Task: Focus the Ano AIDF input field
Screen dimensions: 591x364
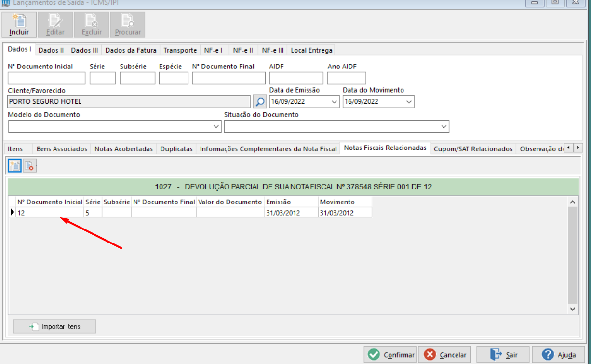Action: [x=347, y=78]
